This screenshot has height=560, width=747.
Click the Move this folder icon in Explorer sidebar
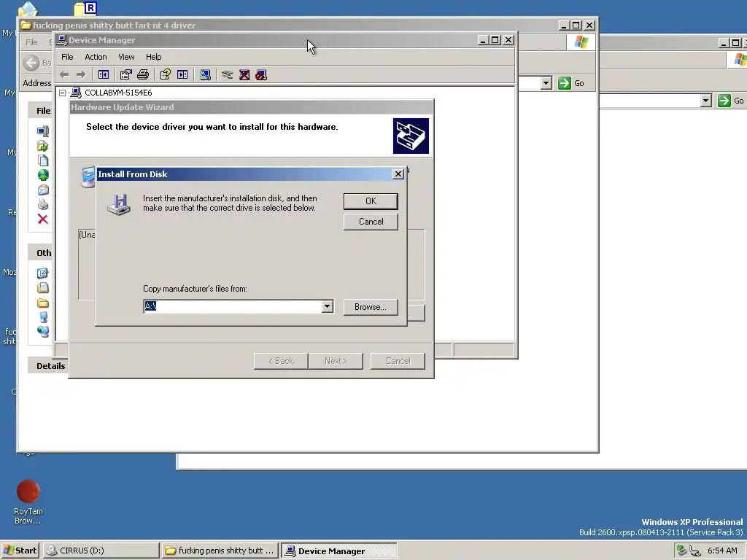pos(43,146)
